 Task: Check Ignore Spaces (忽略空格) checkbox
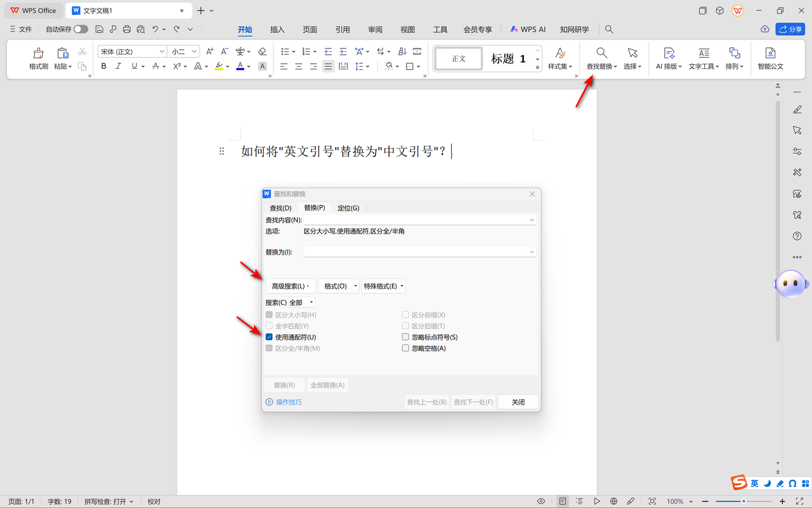(x=405, y=348)
